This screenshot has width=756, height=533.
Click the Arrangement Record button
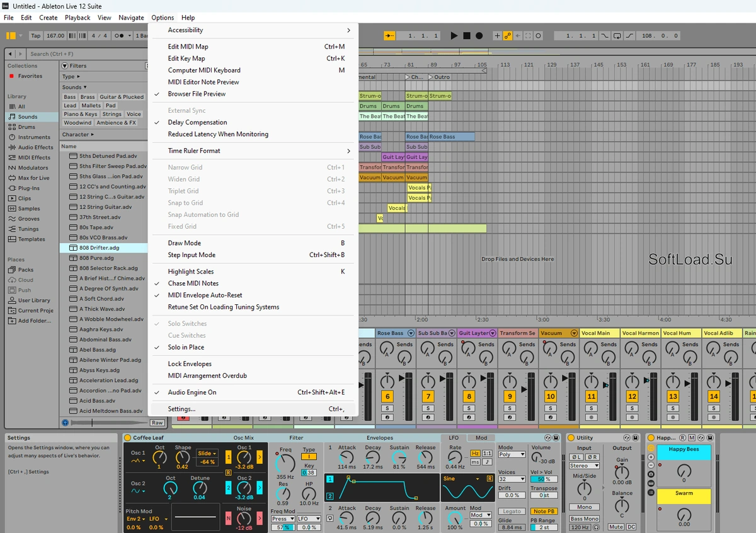(479, 36)
